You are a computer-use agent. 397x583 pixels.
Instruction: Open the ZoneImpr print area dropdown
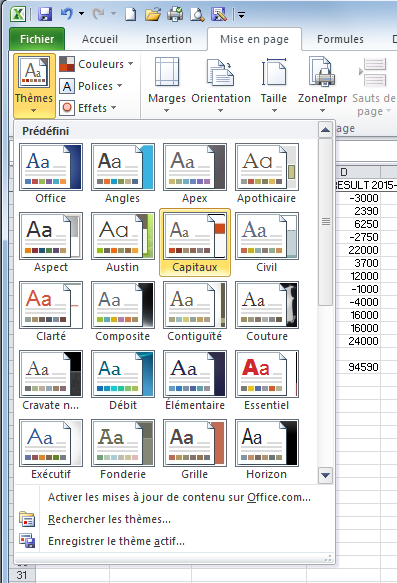click(322, 85)
